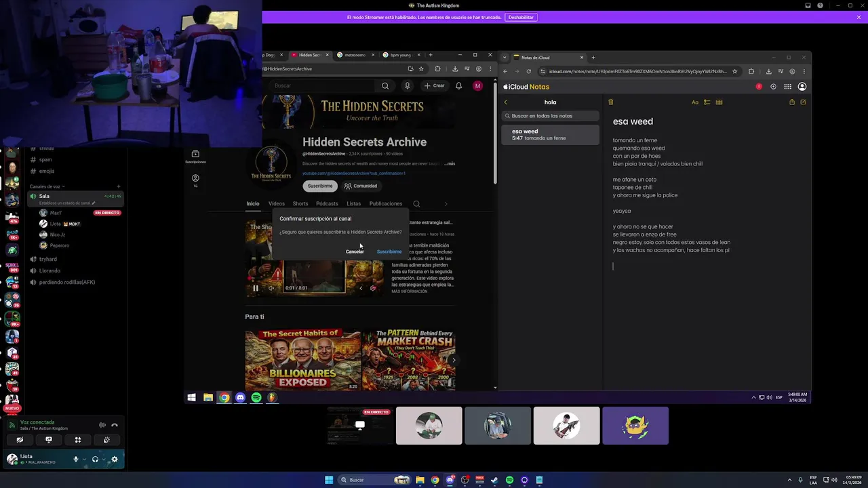The width and height of the screenshot is (868, 488).
Task: Open the YouTube Crear button
Action: click(435, 86)
